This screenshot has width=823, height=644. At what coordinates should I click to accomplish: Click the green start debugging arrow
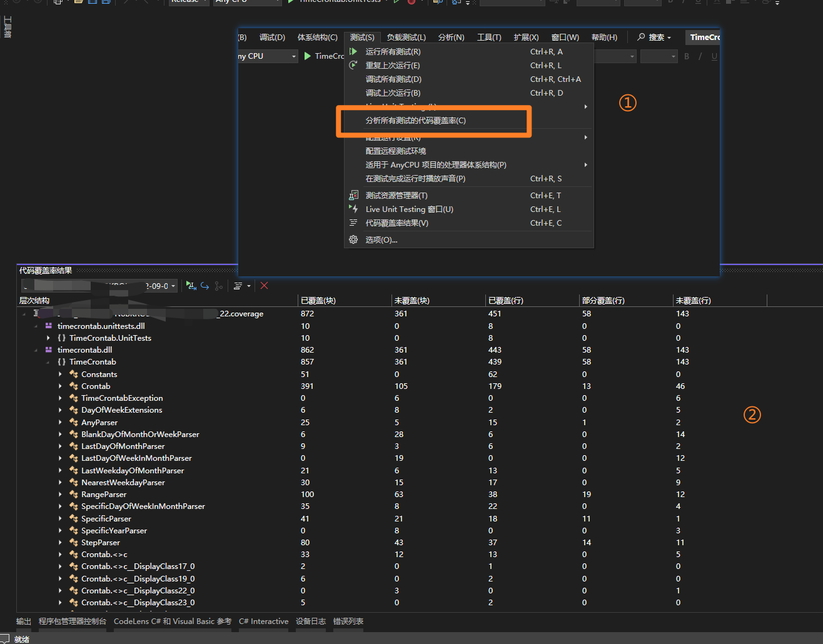click(x=308, y=56)
